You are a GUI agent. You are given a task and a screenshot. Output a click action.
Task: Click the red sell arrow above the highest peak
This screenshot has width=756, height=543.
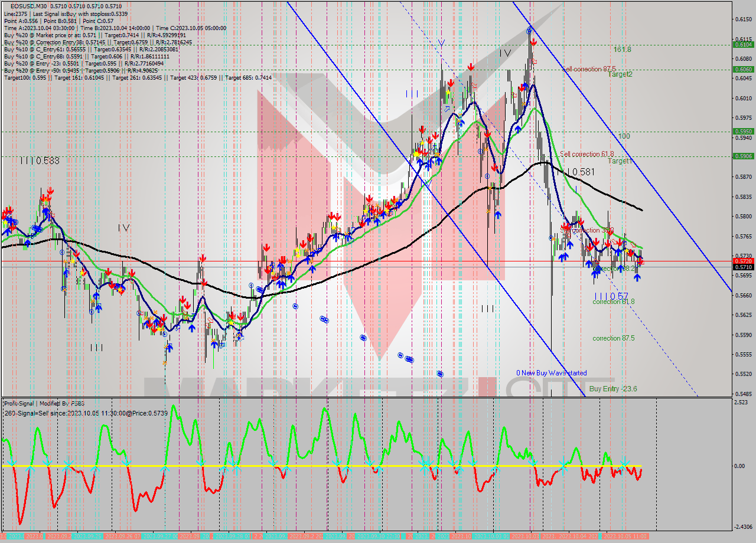pos(533,41)
